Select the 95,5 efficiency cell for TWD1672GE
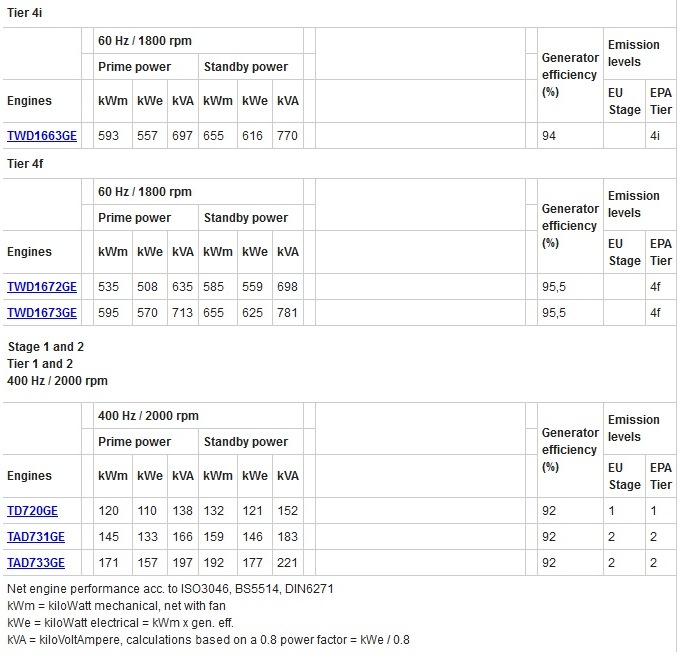Image resolution: width=681 pixels, height=658 pixels. [x=554, y=287]
